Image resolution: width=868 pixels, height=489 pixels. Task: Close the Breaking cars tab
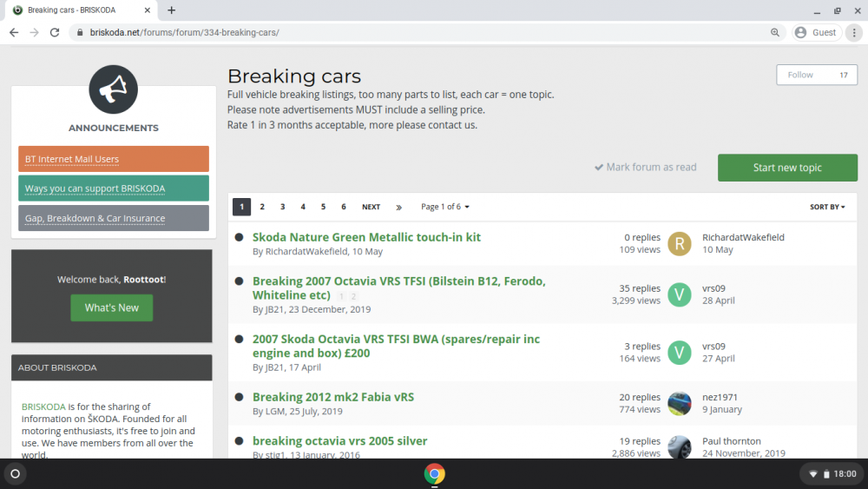pyautogui.click(x=148, y=10)
